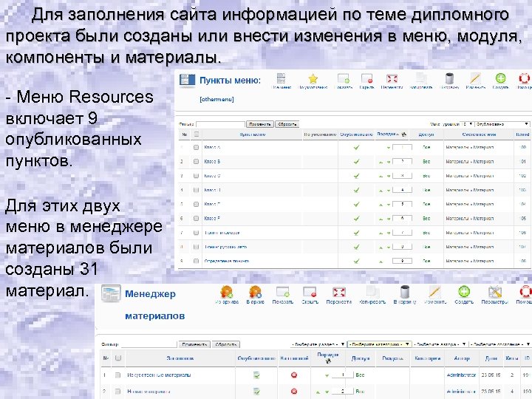This screenshot has height=399, width=532.
Task: Click Перенести icon in Менеджер материалов toolbar
Action: click(338, 292)
